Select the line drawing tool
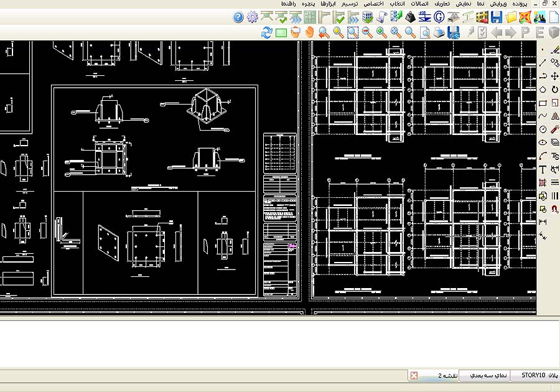Viewport: 560px width, 392px height. coord(543,62)
